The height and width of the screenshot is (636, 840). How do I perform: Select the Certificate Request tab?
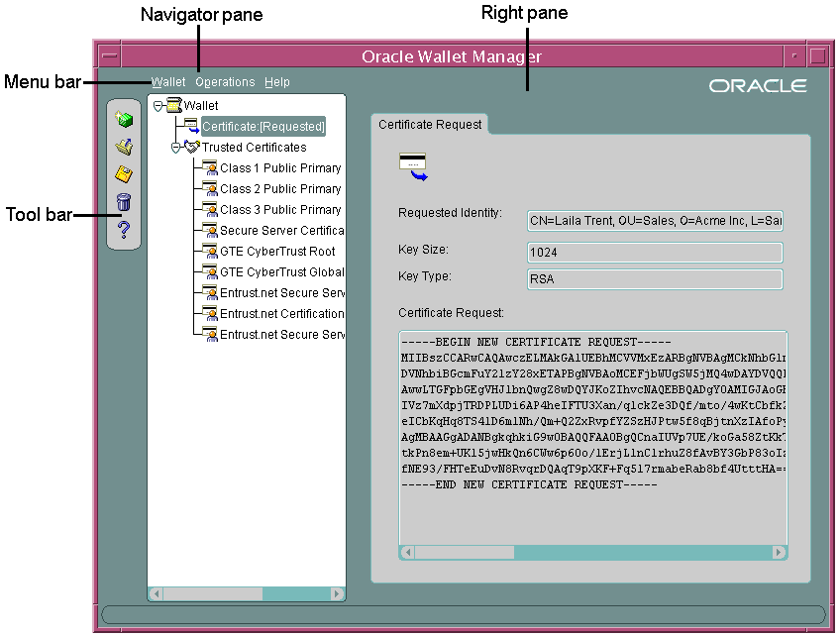[430, 125]
